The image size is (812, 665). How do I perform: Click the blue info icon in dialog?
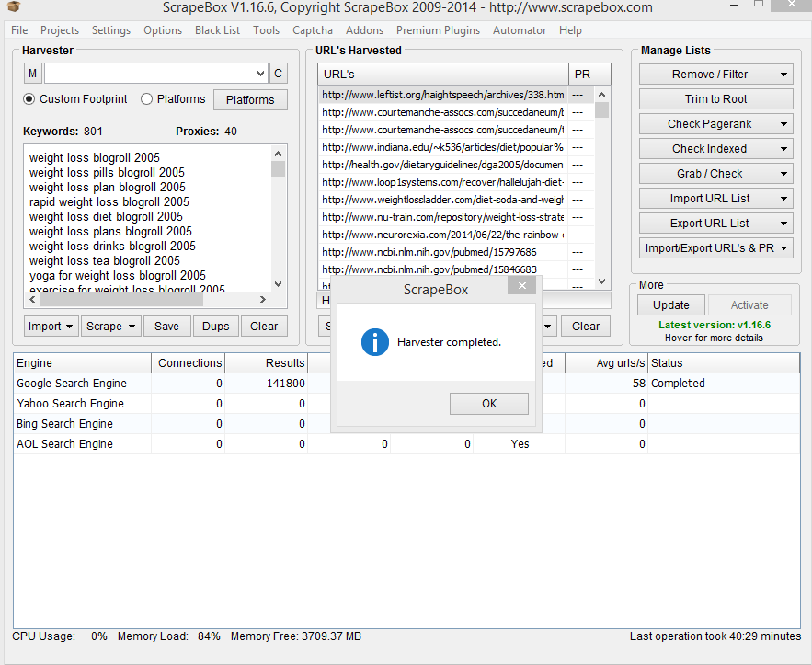tap(375, 342)
